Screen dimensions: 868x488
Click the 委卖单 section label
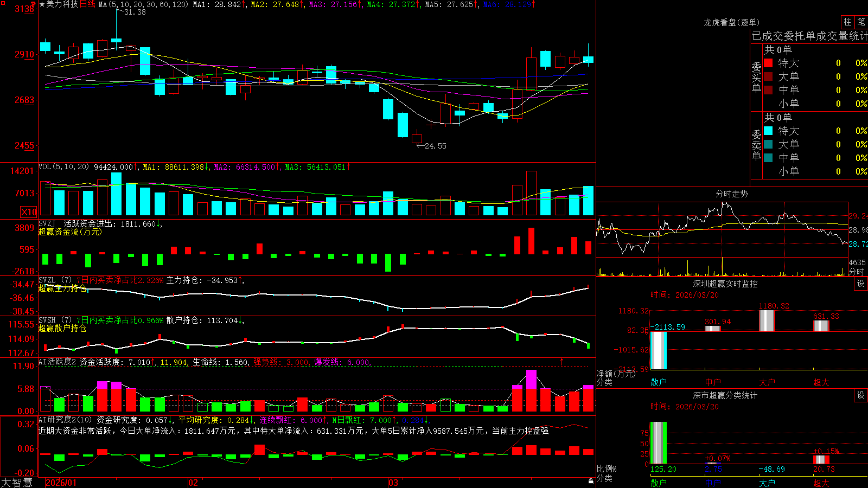coord(756,145)
